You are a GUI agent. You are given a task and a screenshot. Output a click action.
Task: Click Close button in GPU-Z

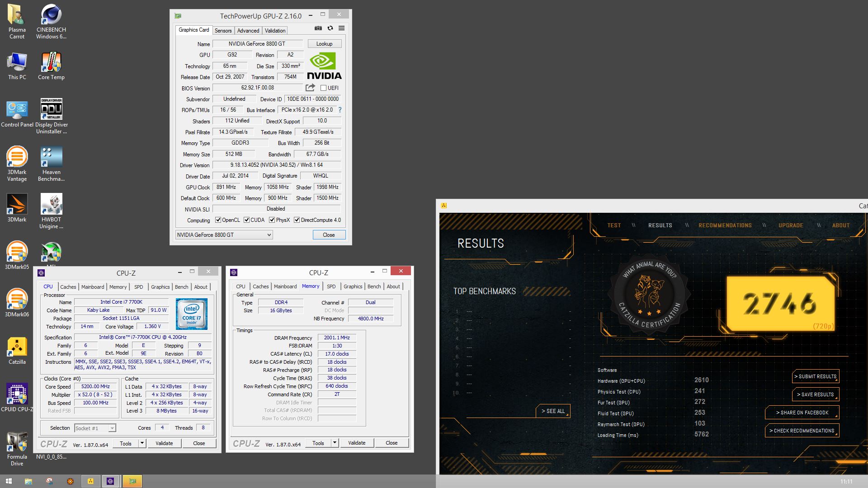[x=329, y=235]
